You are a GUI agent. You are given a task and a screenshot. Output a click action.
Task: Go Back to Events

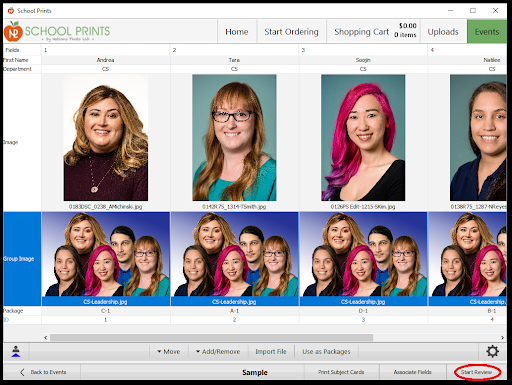click(42, 372)
